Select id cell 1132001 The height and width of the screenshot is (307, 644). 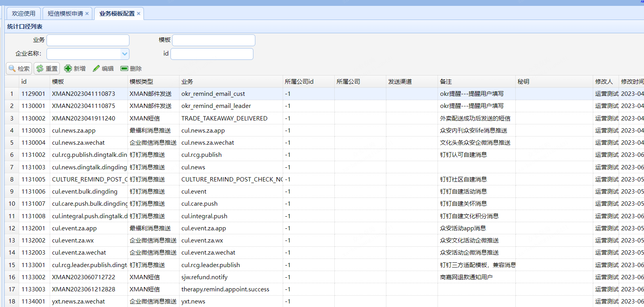coord(34,228)
